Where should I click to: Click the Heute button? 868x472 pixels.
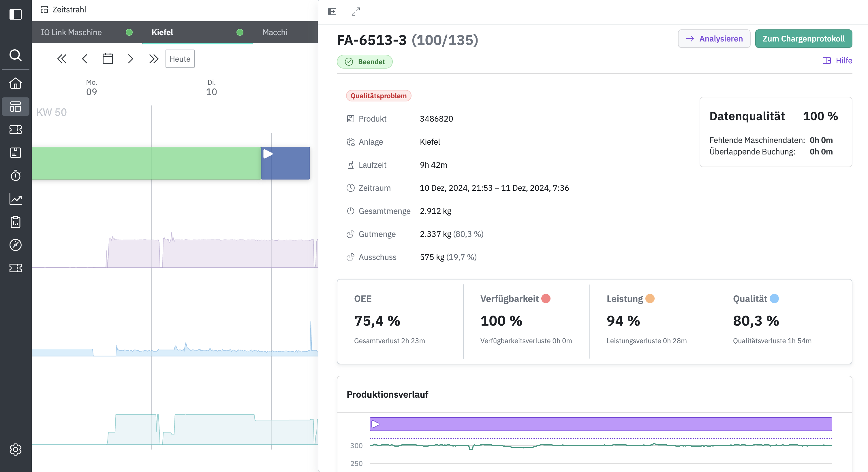coord(180,59)
